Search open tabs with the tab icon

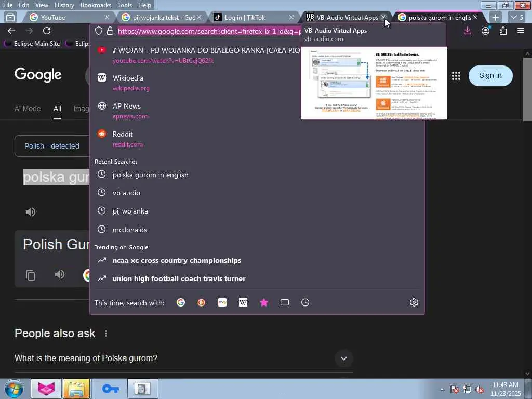(285, 302)
